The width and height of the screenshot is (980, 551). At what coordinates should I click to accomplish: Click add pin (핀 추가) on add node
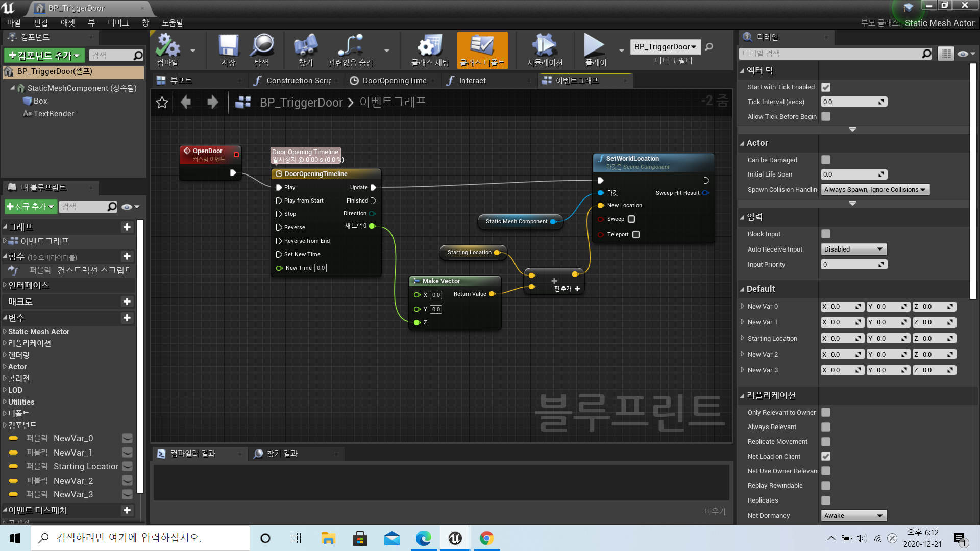coord(567,289)
